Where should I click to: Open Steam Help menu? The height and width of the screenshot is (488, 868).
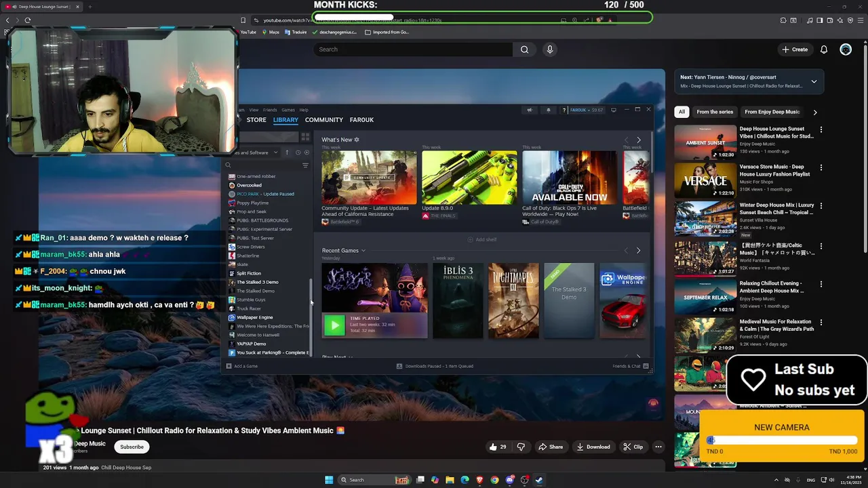[304, 110]
